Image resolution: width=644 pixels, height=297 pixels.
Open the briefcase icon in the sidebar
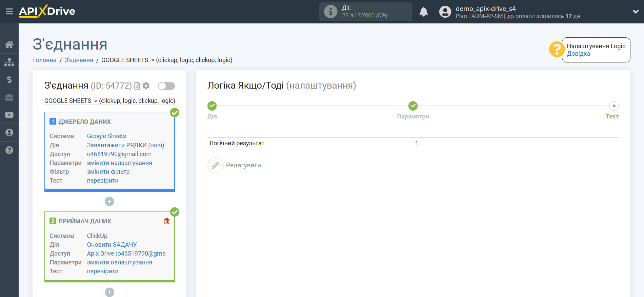(9, 97)
